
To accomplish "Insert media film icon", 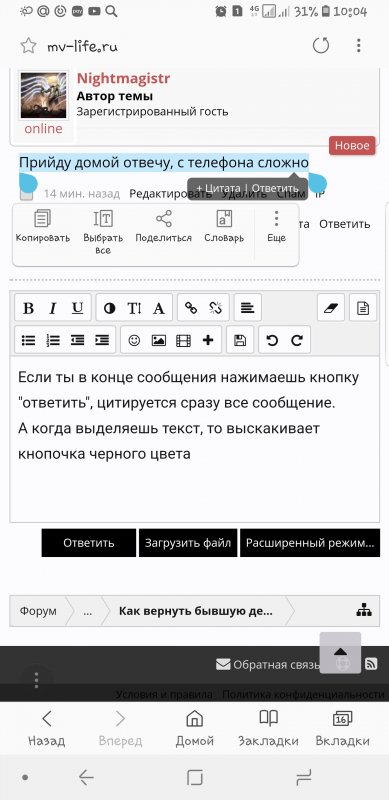I will [x=183, y=340].
